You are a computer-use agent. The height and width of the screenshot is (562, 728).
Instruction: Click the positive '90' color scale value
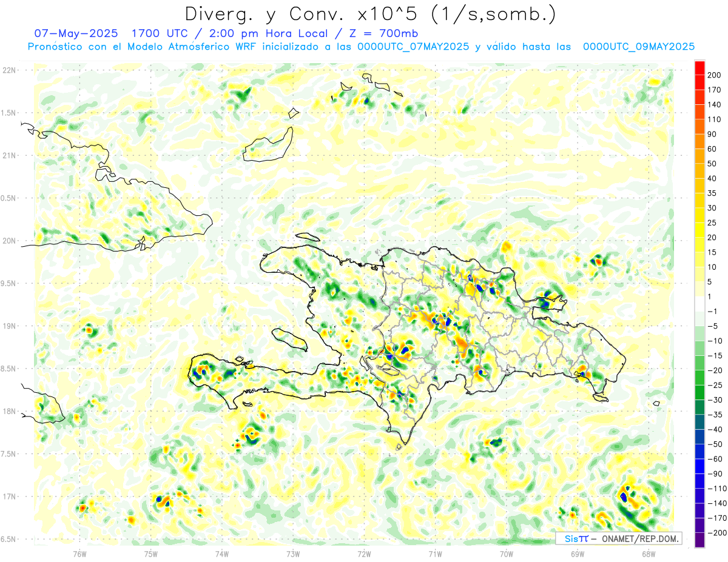[713, 134]
